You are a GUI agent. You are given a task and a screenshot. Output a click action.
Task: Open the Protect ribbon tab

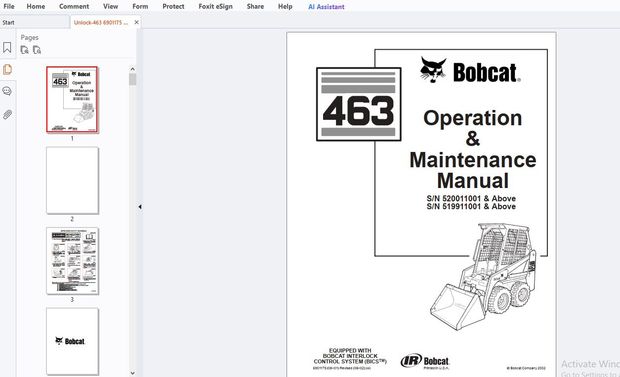point(173,6)
